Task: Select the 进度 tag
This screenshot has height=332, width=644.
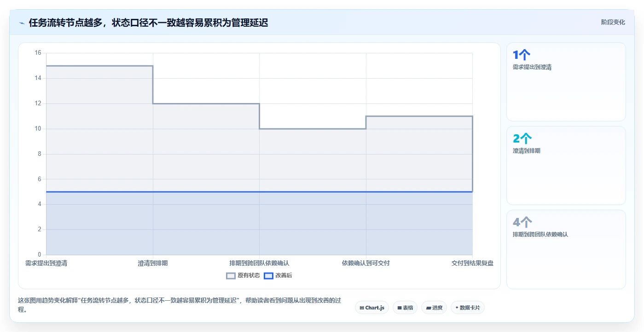Action: (x=434, y=308)
